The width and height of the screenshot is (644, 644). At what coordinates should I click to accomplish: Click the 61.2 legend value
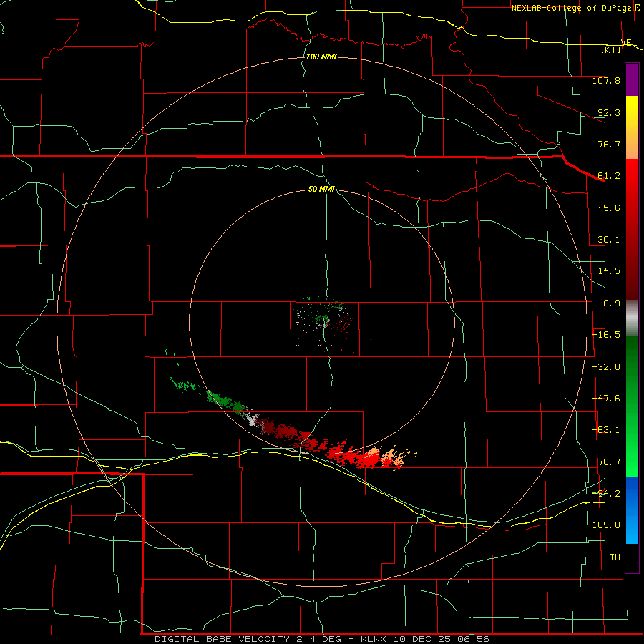(609, 176)
